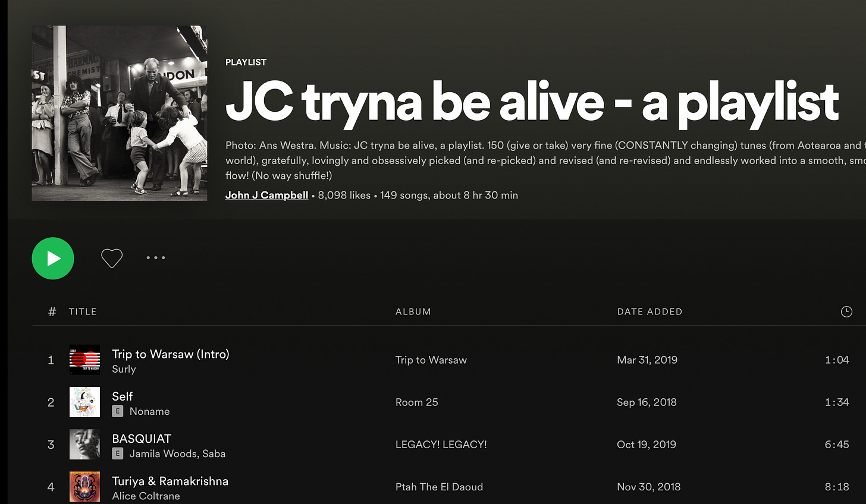Start playing the playlist with green play button
The image size is (866, 504).
53,258
